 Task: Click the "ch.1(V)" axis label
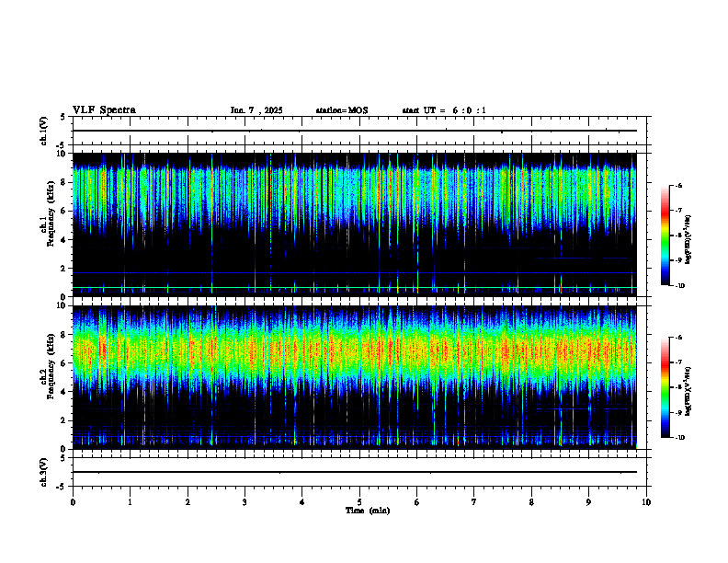[43, 131]
